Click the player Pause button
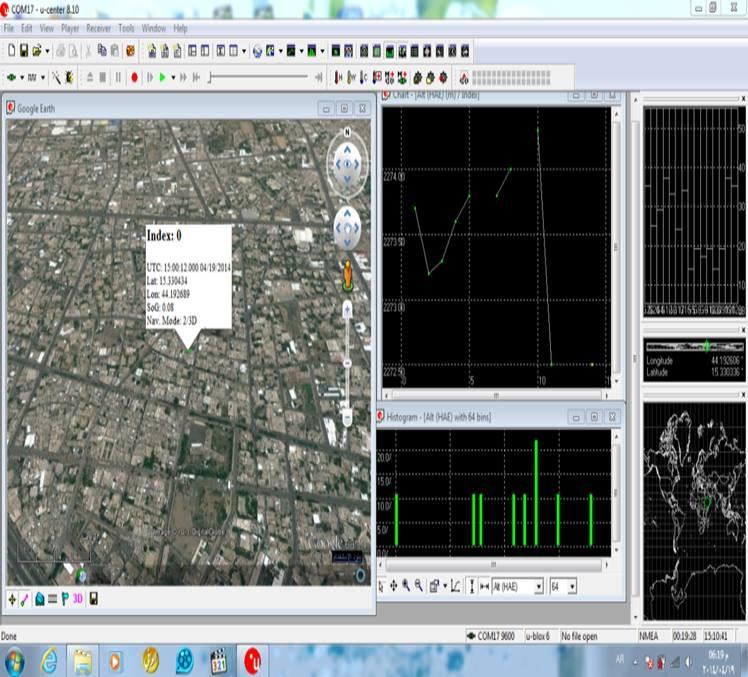 coord(118,77)
